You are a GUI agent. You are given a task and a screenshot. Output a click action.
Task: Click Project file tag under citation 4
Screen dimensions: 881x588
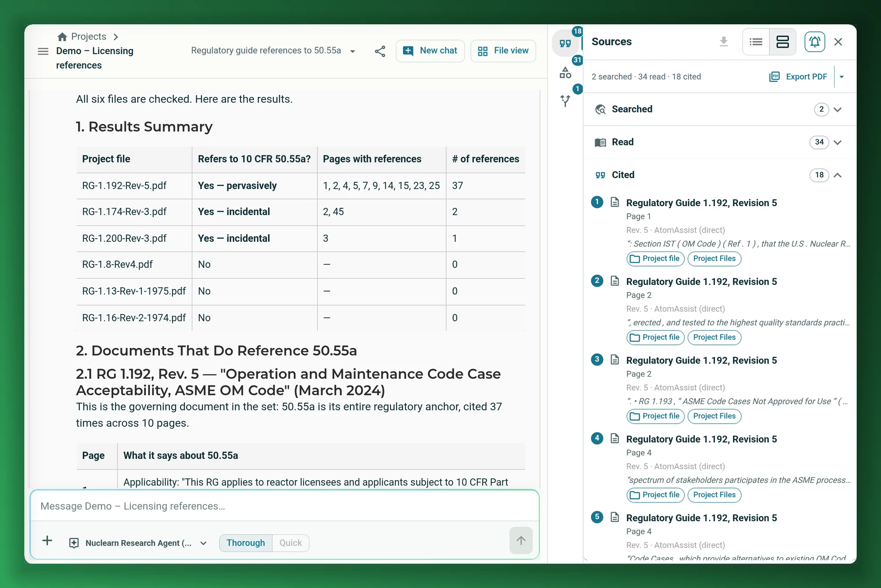[x=655, y=495]
